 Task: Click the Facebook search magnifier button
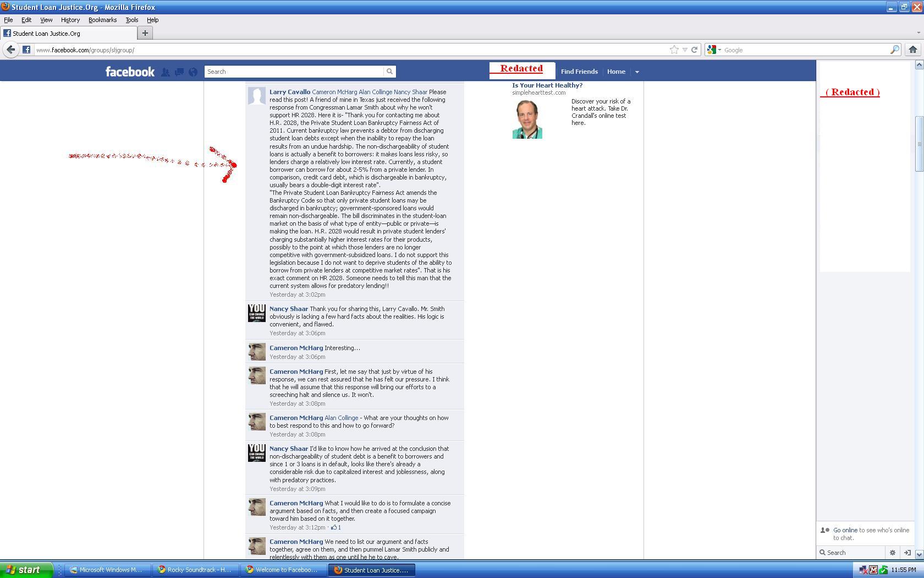coord(389,72)
